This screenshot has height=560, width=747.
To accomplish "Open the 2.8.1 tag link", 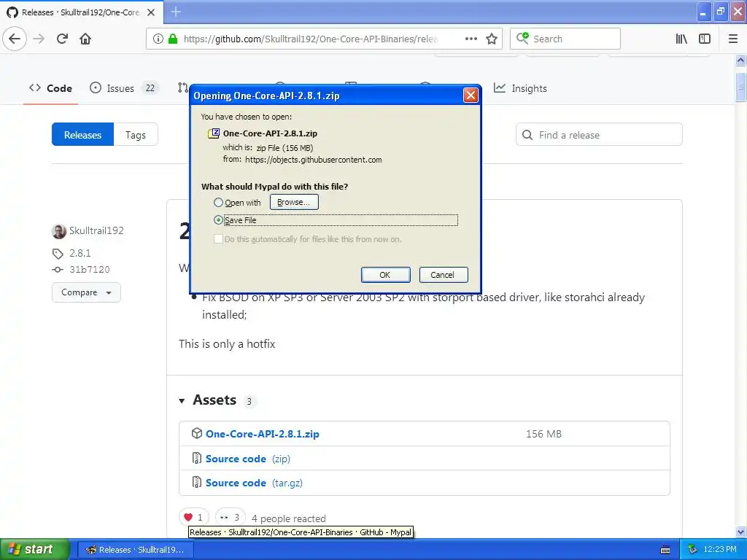I will (80, 253).
